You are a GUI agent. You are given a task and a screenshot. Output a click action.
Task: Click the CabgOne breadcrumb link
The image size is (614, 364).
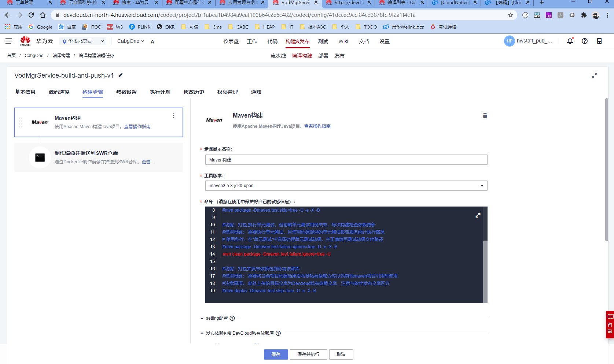pyautogui.click(x=34, y=56)
